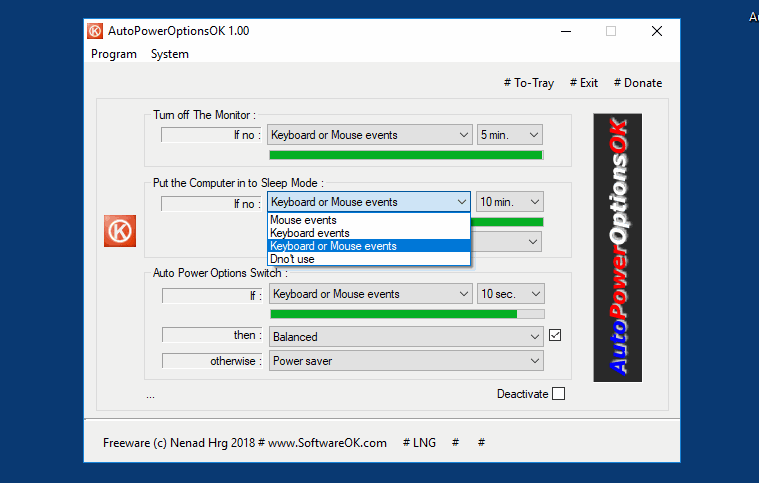Viewport: 759px width, 483px height.
Task: Click the red K logo icon
Action: pyautogui.click(x=120, y=231)
